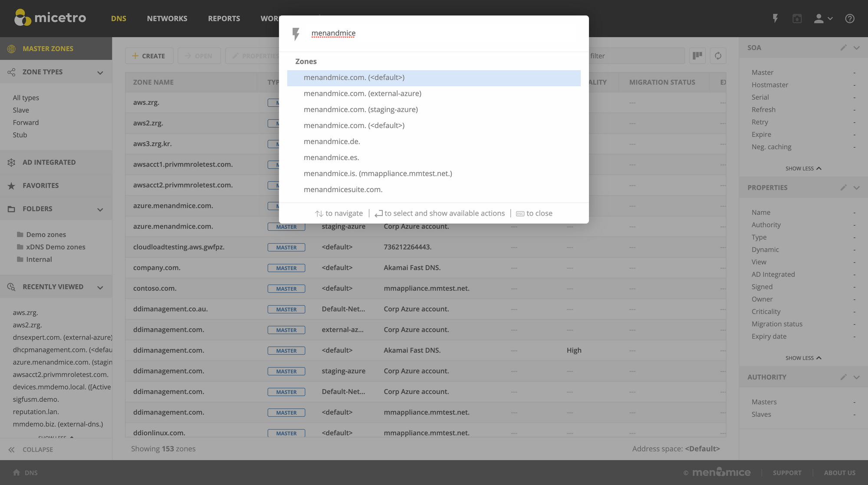
Task: Click the Favorites star icon
Action: click(x=11, y=186)
